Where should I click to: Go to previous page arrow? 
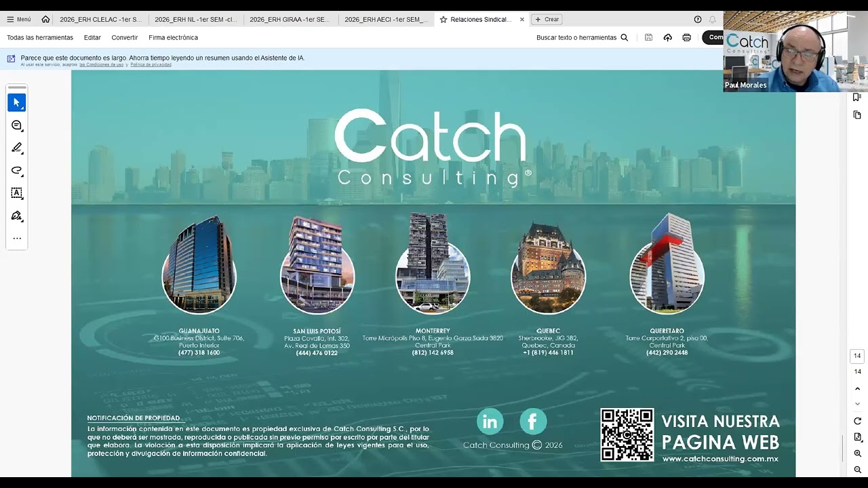pyautogui.click(x=857, y=388)
